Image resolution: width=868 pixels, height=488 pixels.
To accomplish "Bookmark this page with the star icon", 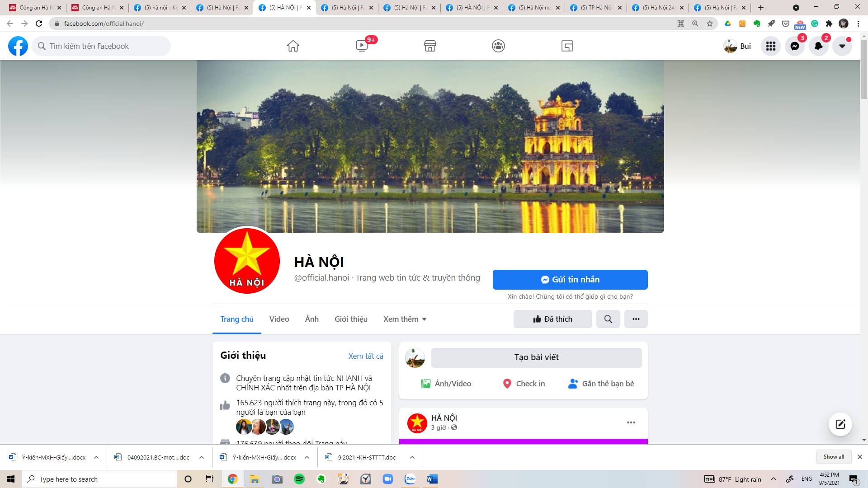I will point(710,23).
